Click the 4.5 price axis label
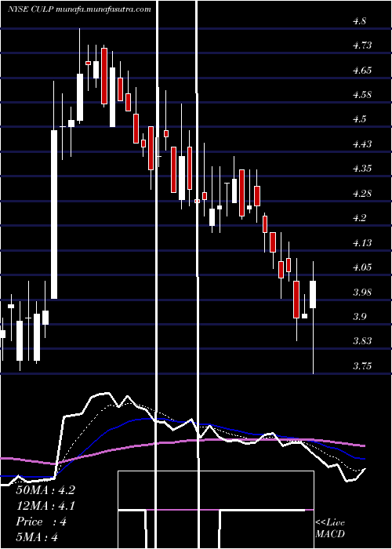 click(x=360, y=119)
